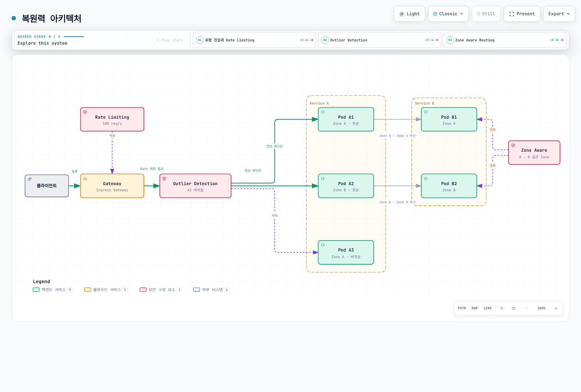The image size is (581, 392).
Task: Enter Present mode
Action: (x=522, y=14)
